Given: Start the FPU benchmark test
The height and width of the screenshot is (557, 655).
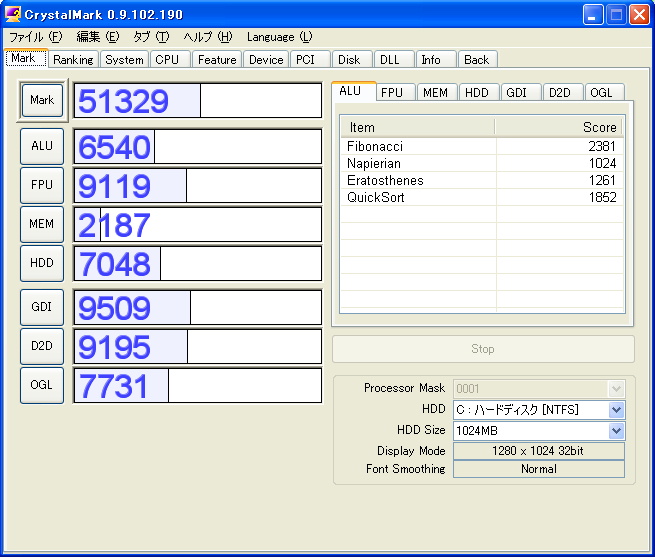Looking at the screenshot, I should [x=42, y=185].
